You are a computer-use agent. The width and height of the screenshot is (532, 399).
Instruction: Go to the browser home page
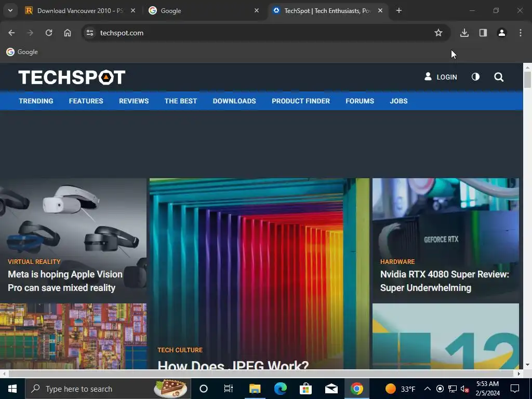coord(68,33)
